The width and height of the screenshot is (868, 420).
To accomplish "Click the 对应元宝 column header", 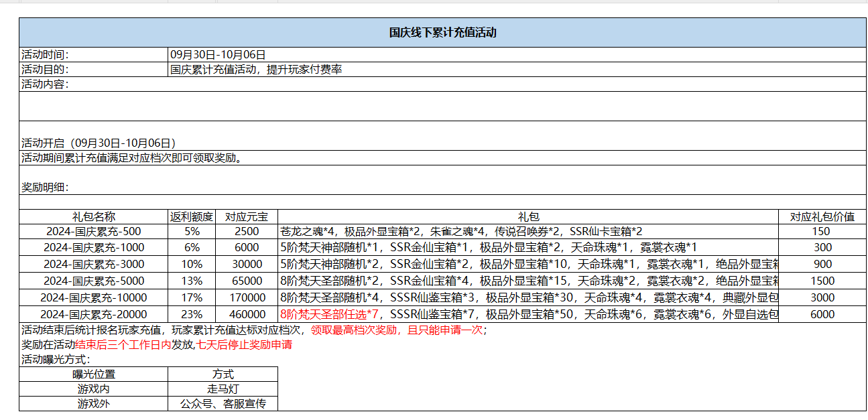I will click(x=247, y=216).
